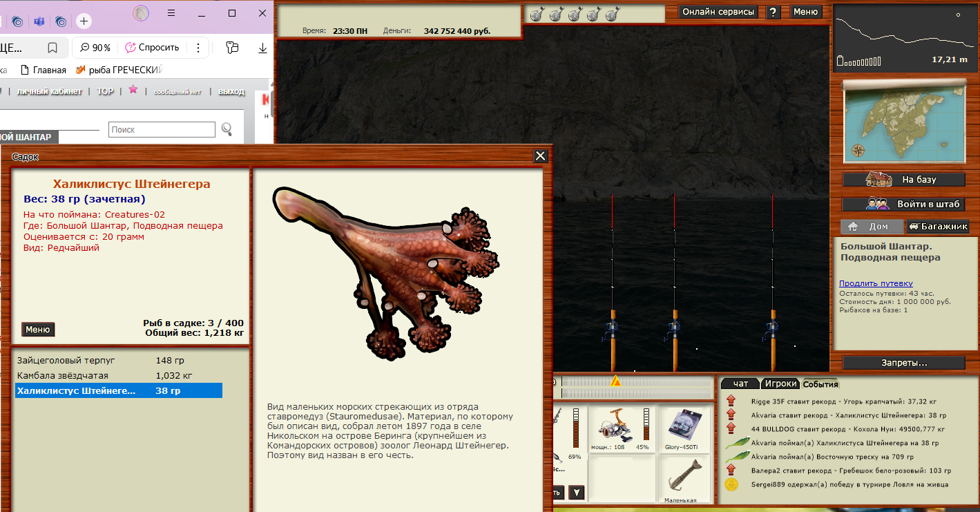Click the Маленькая lure bait slot
The image size is (980, 512).
click(x=681, y=480)
